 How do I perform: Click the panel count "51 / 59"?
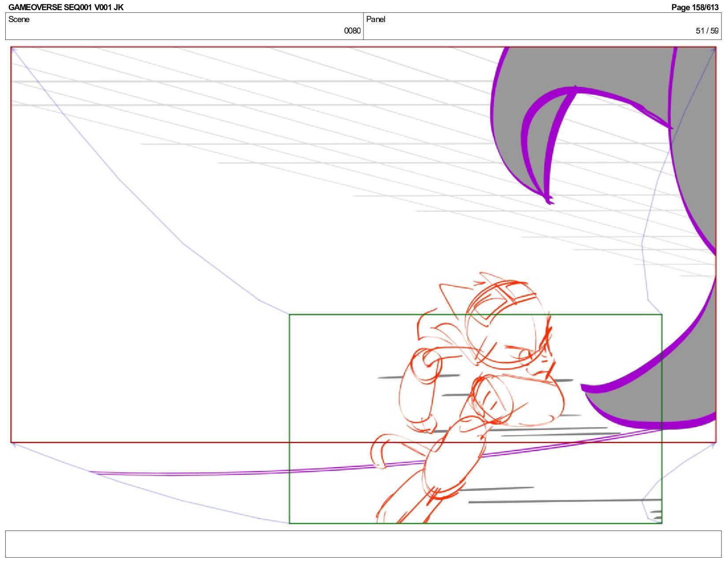707,30
